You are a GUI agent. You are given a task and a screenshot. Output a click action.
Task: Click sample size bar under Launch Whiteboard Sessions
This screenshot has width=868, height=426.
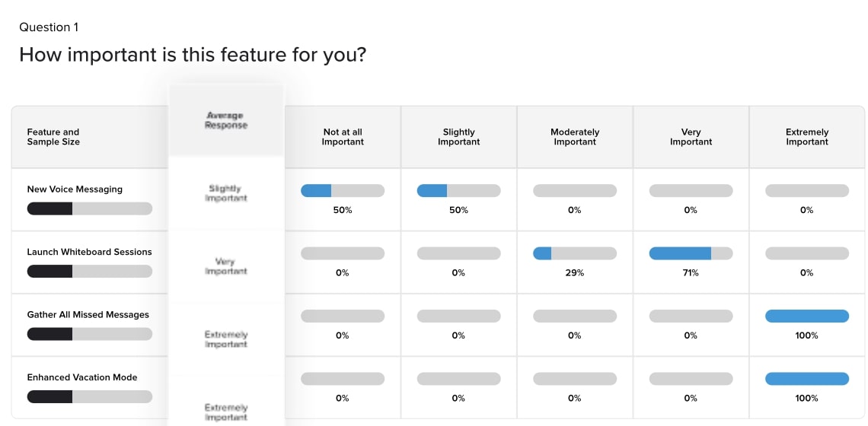click(x=90, y=271)
